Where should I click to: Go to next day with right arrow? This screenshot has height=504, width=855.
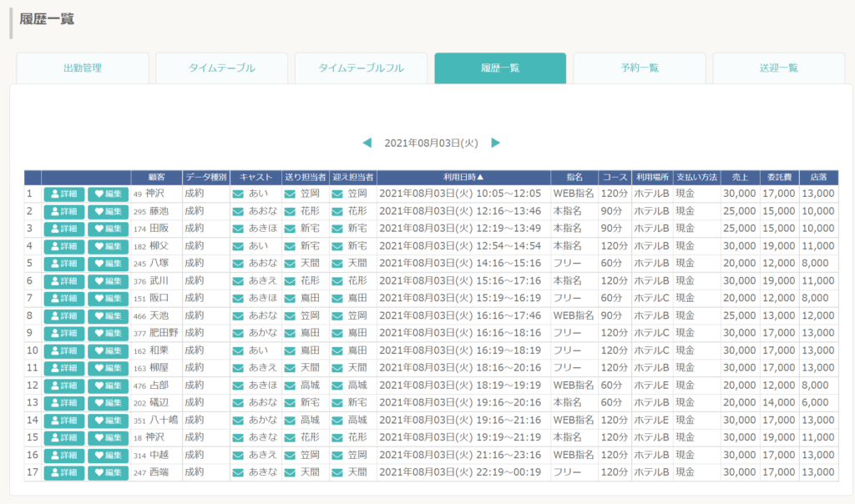point(495,143)
